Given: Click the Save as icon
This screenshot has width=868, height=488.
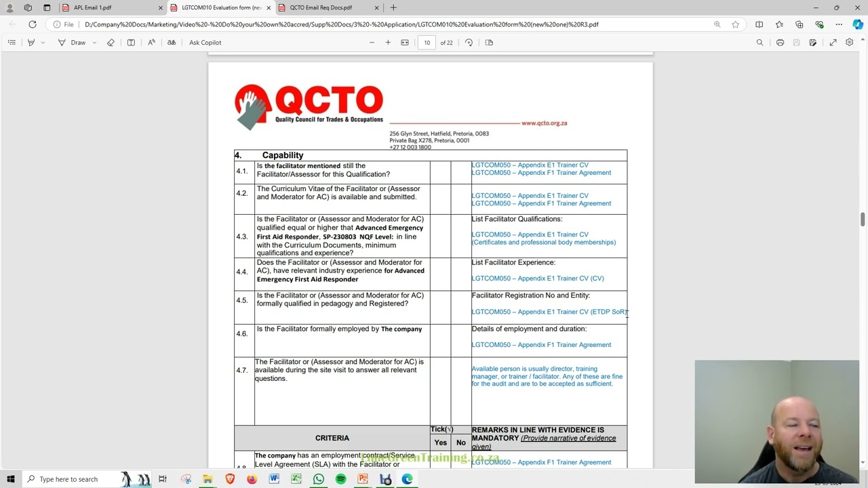Looking at the screenshot, I should click(812, 42).
